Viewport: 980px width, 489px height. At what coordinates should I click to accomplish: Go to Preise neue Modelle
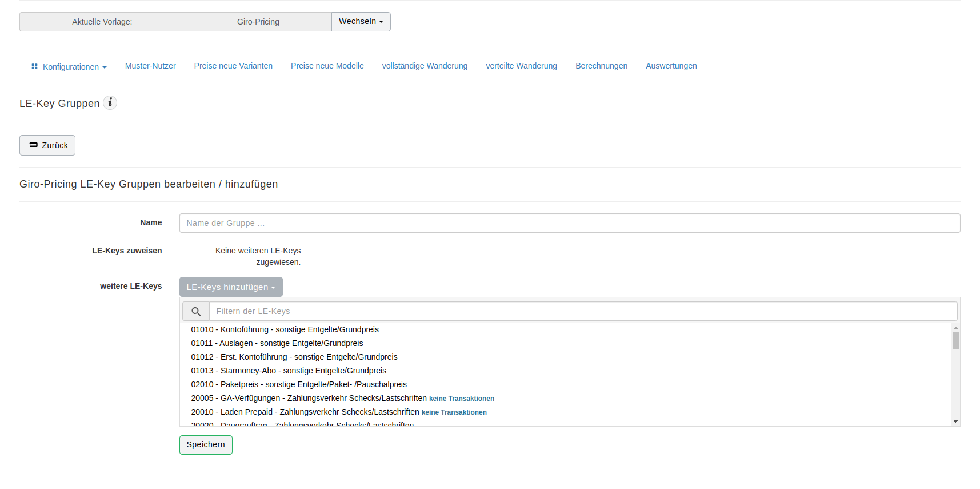[x=327, y=66]
